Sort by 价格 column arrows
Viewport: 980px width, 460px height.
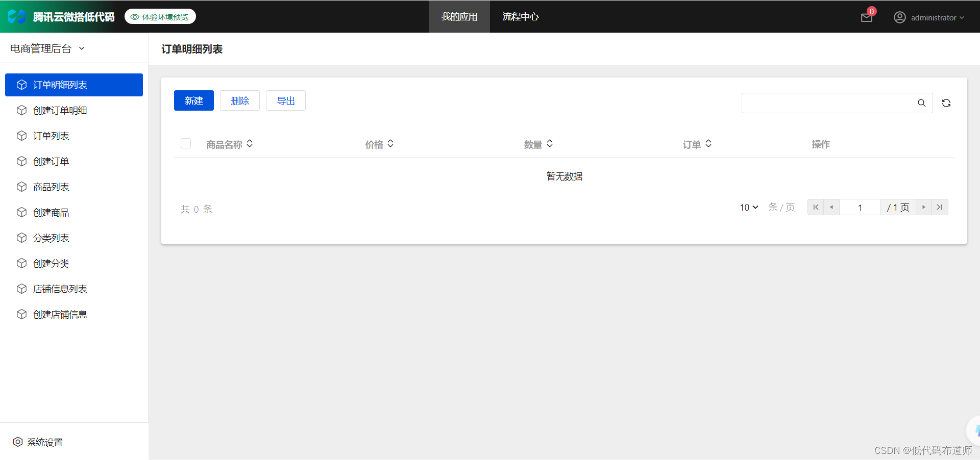(390, 144)
